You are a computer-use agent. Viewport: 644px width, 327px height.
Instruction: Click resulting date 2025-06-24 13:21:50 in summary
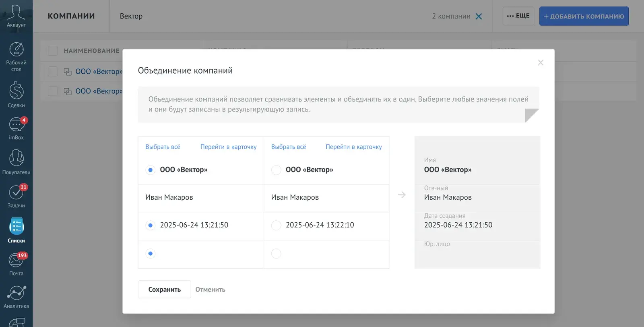pos(458,225)
